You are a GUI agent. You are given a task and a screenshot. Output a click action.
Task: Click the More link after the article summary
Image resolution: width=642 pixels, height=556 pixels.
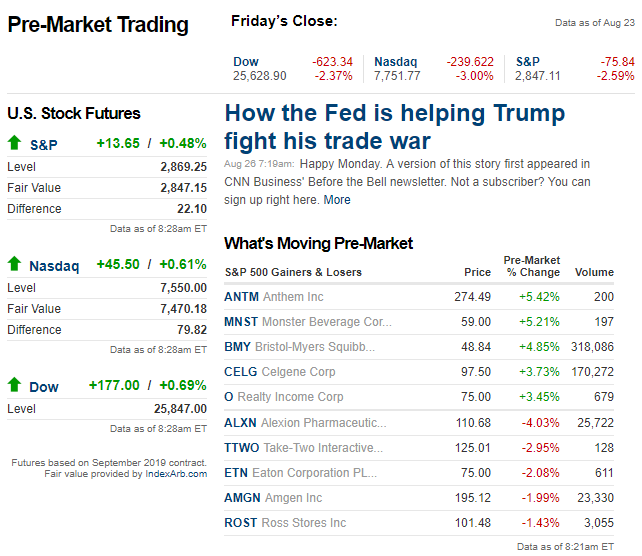(x=337, y=199)
